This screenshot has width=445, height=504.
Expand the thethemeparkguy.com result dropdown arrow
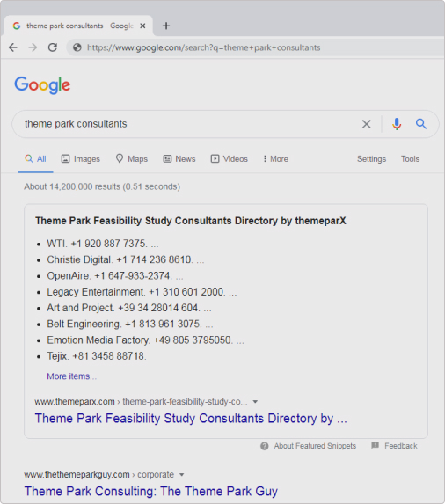click(x=181, y=475)
